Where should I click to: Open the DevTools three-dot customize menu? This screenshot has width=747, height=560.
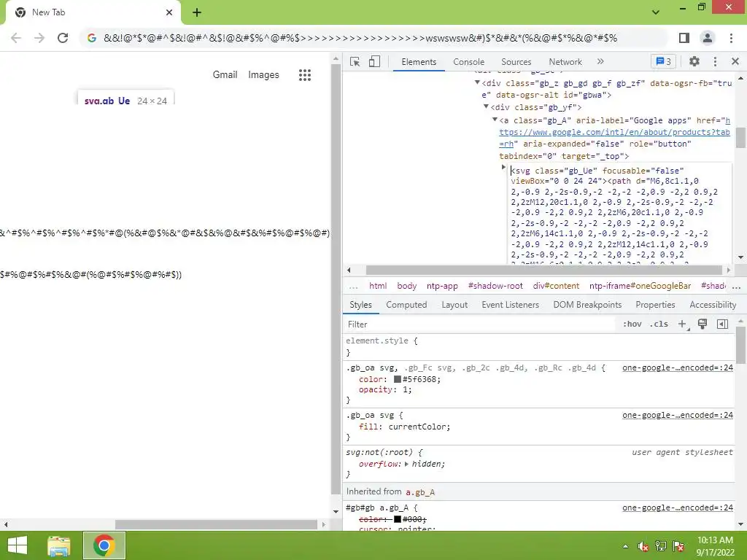coord(715,61)
